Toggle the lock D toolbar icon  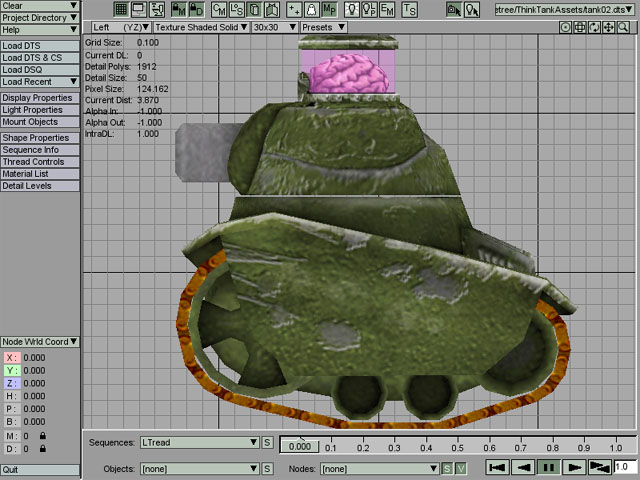[197, 9]
